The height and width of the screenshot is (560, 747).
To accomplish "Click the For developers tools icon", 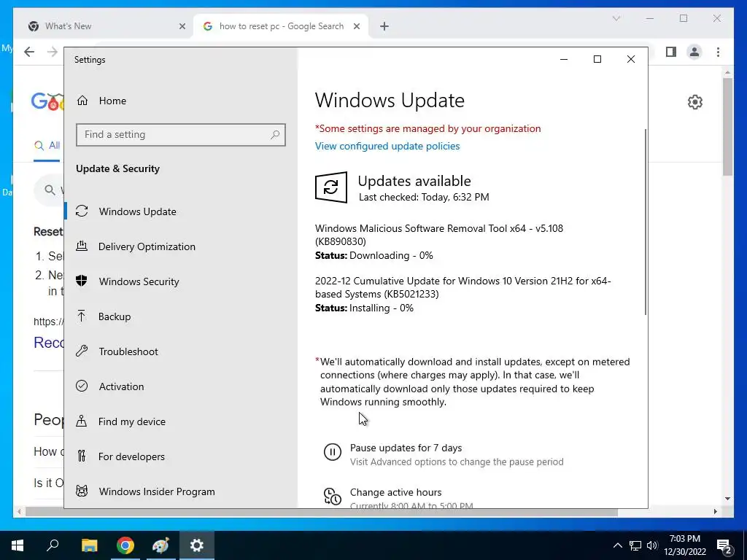I will [x=82, y=456].
